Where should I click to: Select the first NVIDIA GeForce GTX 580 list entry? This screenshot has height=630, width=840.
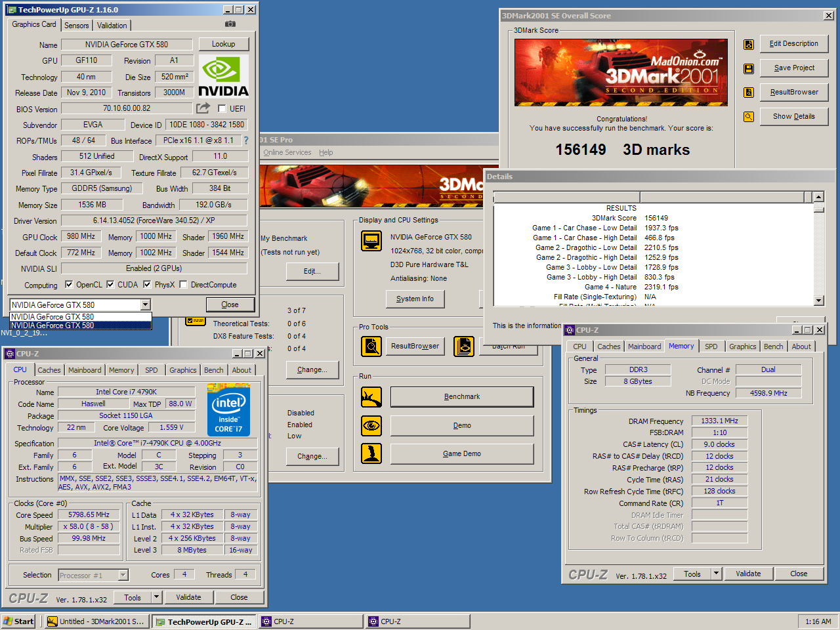click(x=81, y=317)
